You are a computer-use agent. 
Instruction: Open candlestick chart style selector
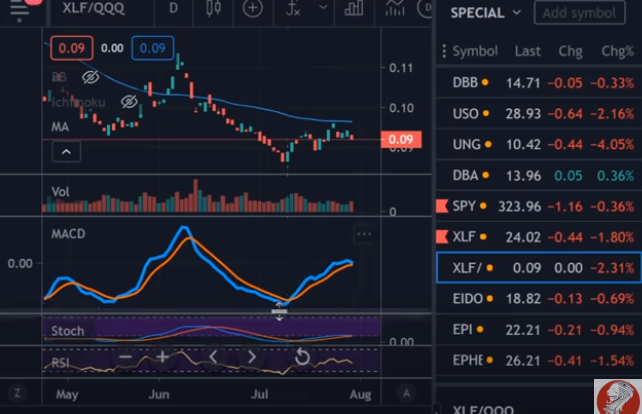click(213, 8)
